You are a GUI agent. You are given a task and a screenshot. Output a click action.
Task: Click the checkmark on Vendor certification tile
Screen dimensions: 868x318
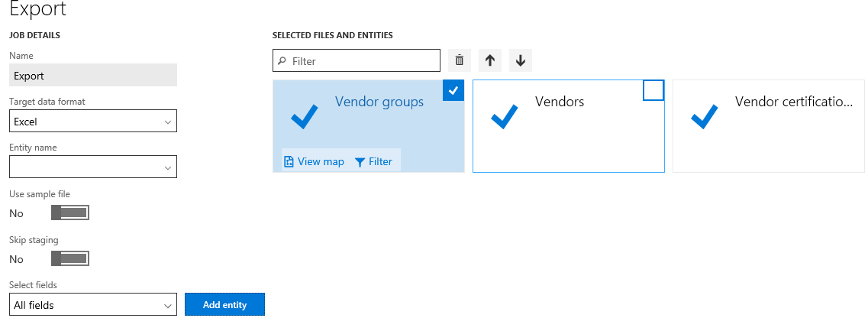[704, 116]
